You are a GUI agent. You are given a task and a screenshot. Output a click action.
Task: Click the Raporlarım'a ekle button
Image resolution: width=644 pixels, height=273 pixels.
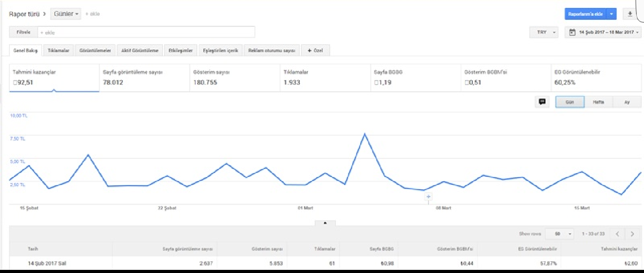(586, 14)
